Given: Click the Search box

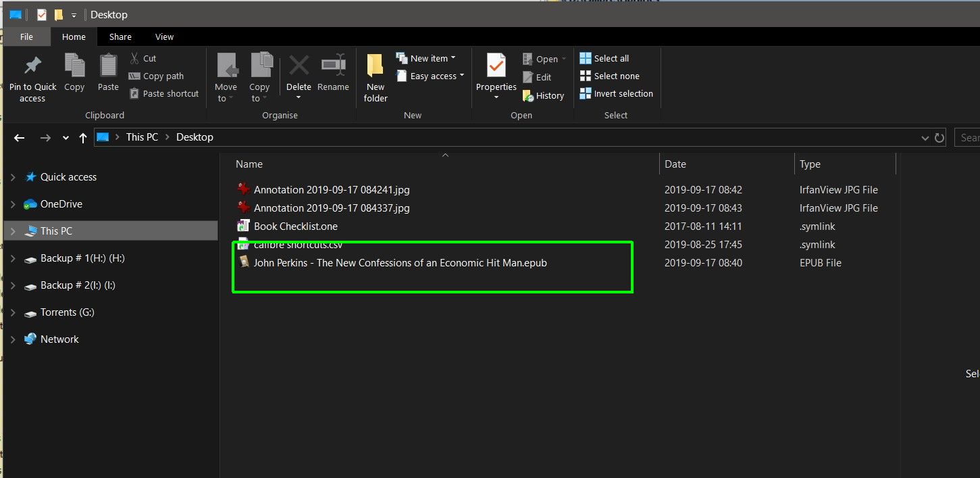Looking at the screenshot, I should pos(968,137).
